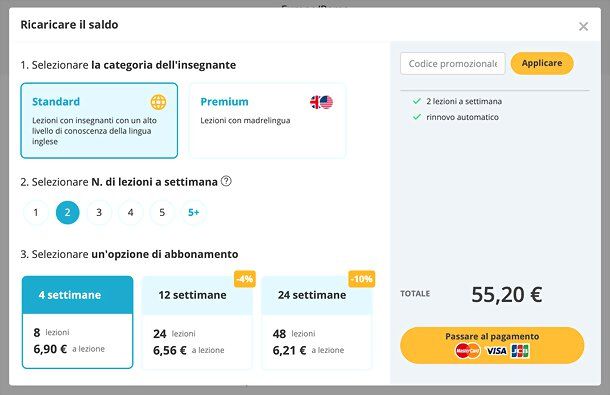The height and width of the screenshot is (395, 610).
Task: Click the globe icon on Standard card
Action: coord(158,102)
